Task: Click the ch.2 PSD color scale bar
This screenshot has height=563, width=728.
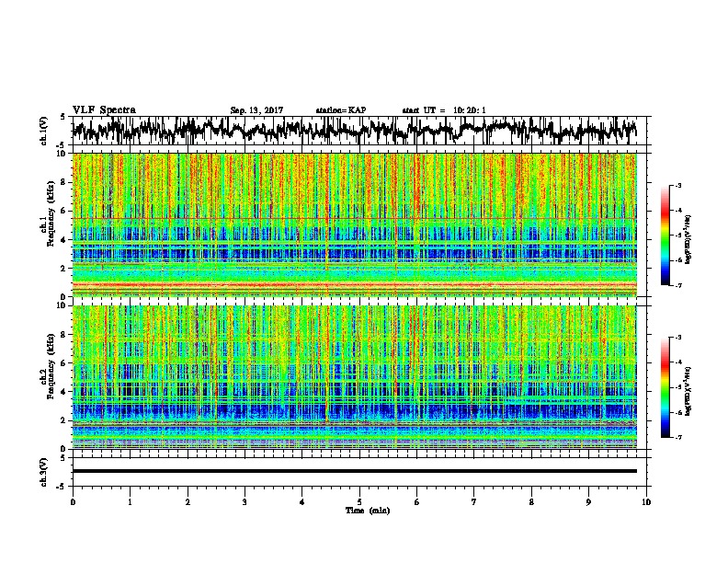Action: (665, 387)
